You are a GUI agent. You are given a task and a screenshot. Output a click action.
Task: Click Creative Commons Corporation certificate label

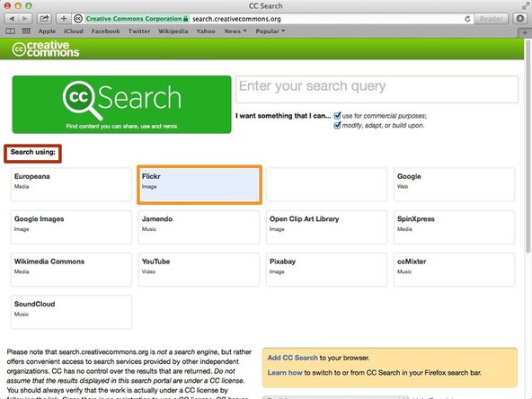tap(137, 19)
